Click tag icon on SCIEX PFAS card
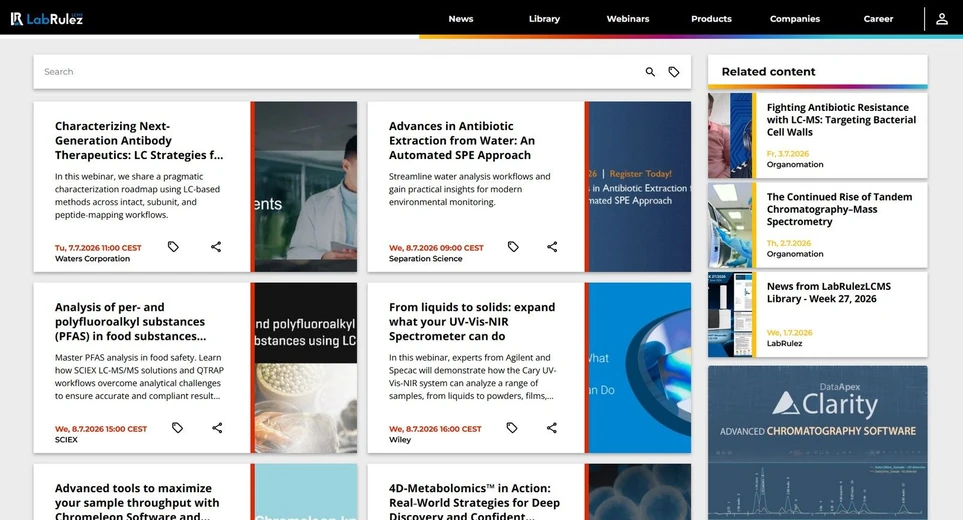 tap(177, 428)
